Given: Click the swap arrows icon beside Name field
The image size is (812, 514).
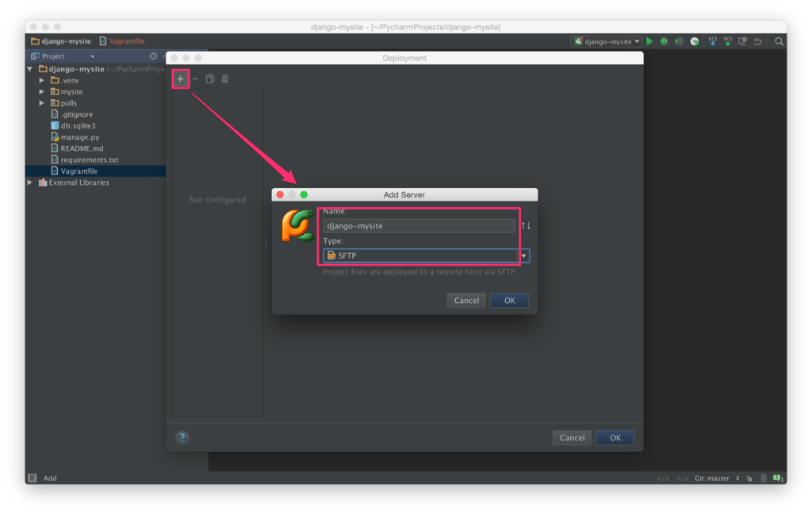Looking at the screenshot, I should pos(526,225).
